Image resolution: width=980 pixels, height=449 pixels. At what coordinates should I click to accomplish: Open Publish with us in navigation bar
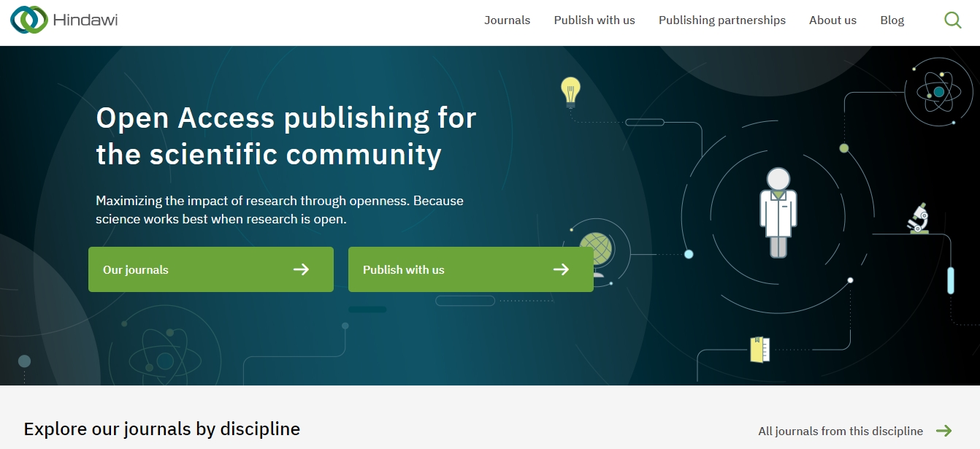[x=594, y=20]
